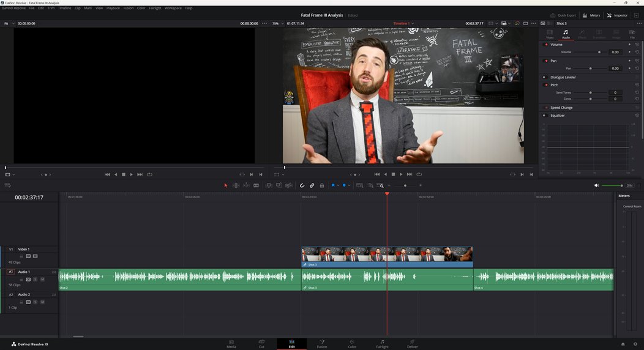644x350 pixels.
Task: Go to the Deliver page
Action: (x=413, y=344)
